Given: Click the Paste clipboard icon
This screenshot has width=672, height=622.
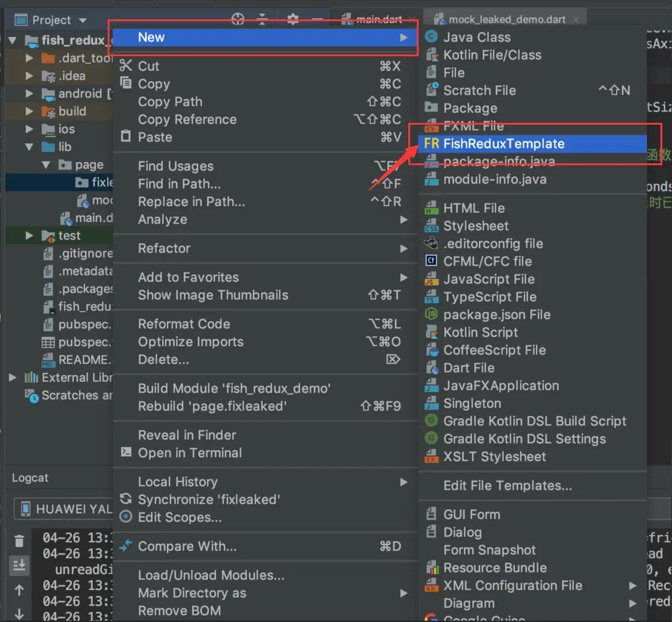Looking at the screenshot, I should click(126, 136).
